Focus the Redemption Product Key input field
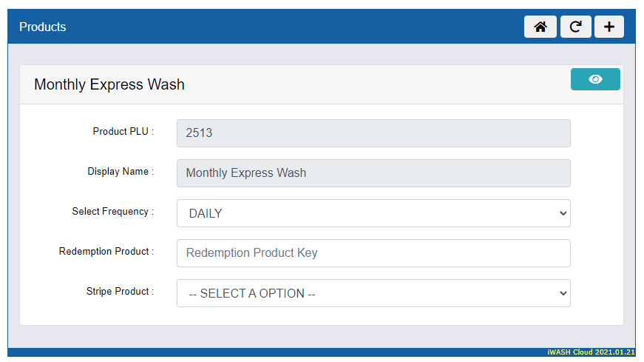The height and width of the screenshot is (362, 644). [x=373, y=253]
